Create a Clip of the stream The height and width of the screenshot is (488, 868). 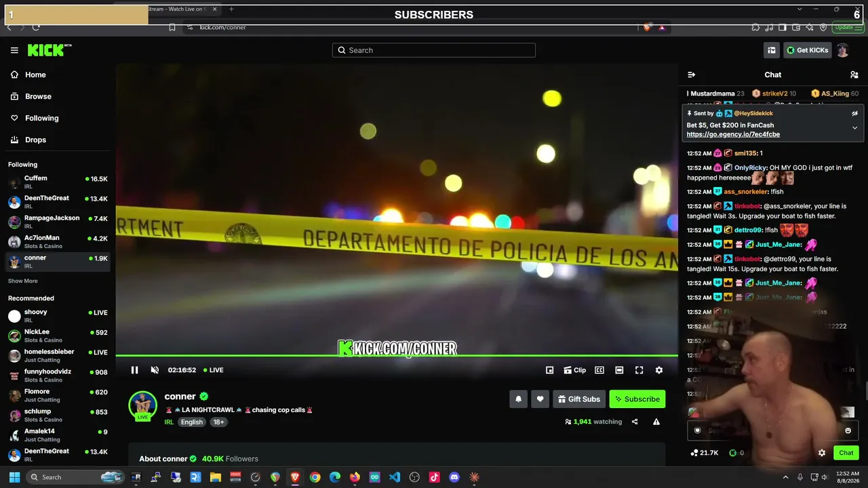574,370
